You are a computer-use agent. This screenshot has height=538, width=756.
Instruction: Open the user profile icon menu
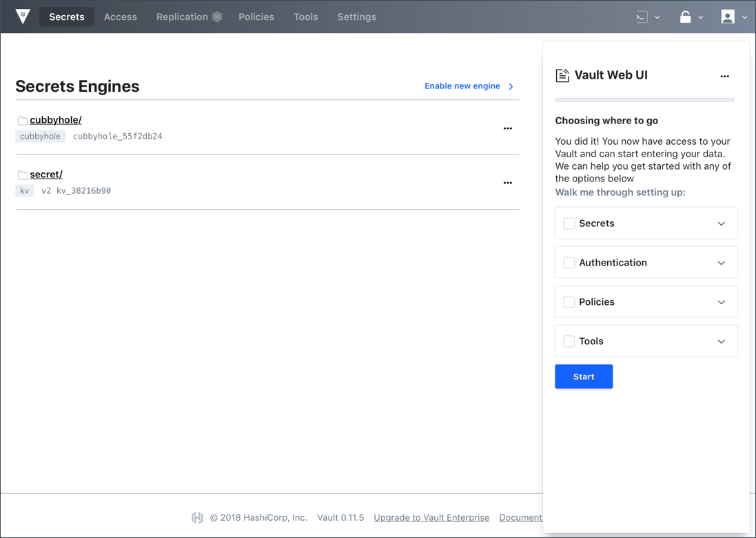[x=728, y=17]
